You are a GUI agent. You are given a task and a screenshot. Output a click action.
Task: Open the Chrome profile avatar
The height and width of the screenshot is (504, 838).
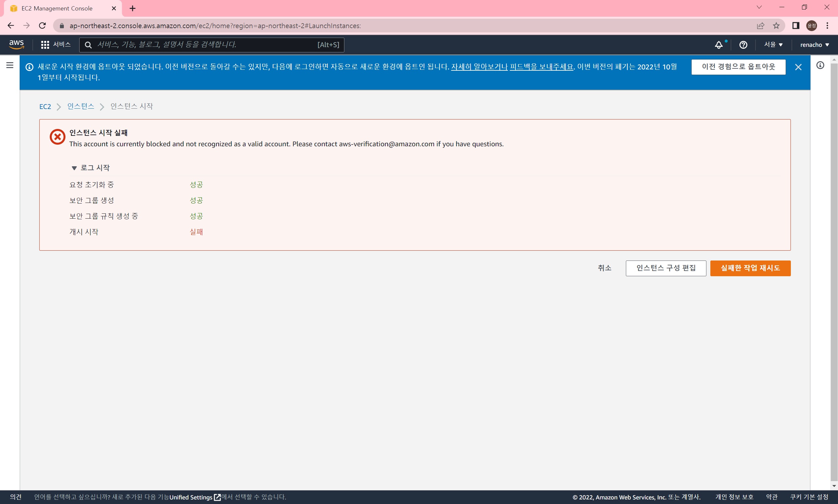(811, 26)
